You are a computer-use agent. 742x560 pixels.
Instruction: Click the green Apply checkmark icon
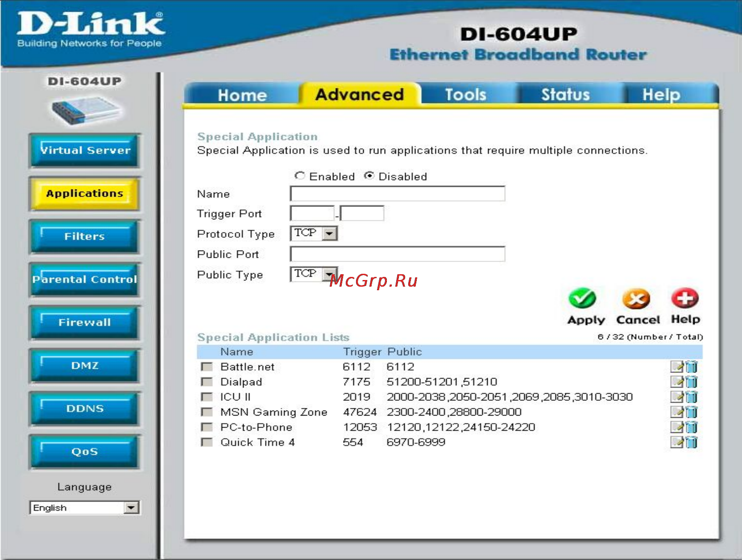[x=582, y=299]
